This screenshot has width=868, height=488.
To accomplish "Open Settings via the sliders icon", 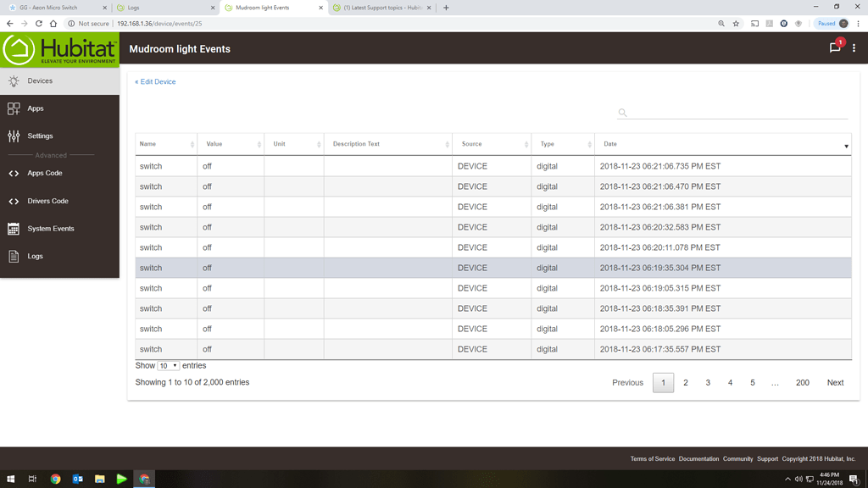I will (x=14, y=136).
